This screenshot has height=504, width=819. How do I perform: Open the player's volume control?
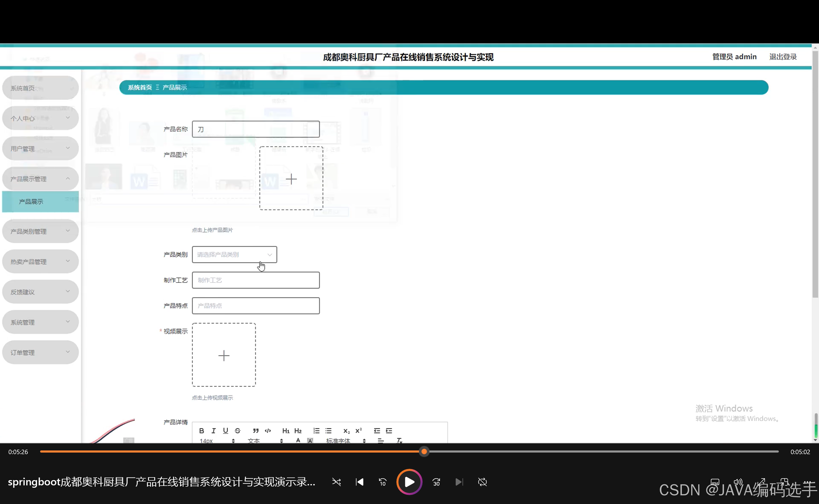(738, 482)
